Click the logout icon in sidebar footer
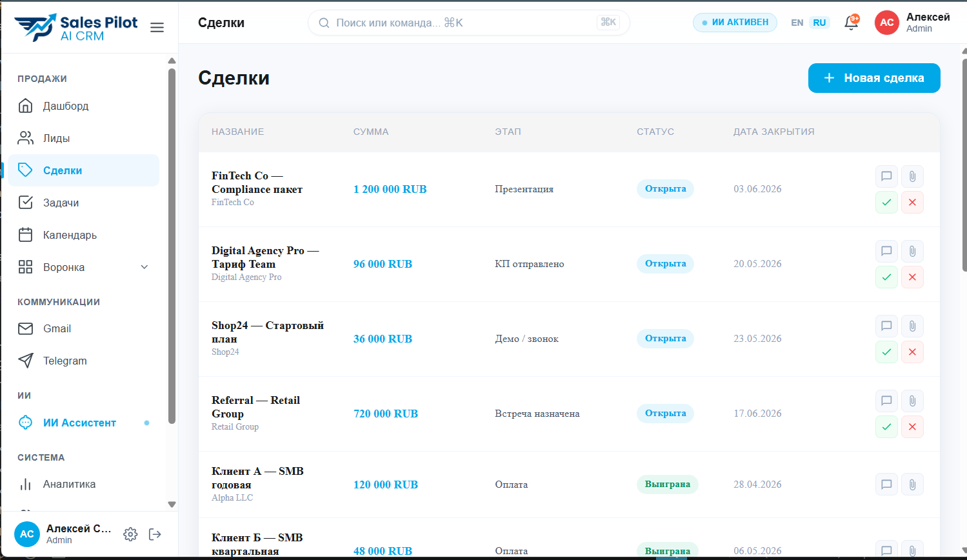Viewport: 967px width, 560px height. coord(155,534)
